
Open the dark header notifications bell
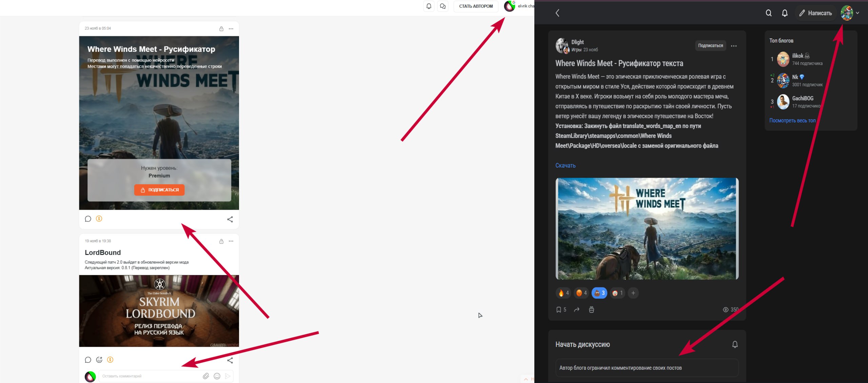tap(785, 13)
